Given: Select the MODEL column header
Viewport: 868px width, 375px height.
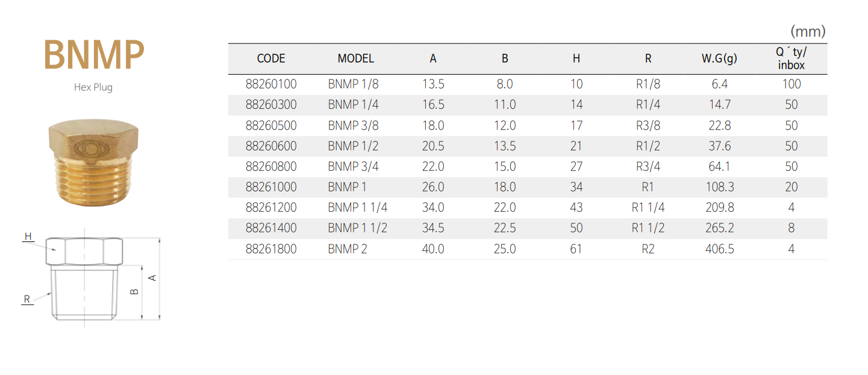Looking at the screenshot, I should tap(355, 58).
